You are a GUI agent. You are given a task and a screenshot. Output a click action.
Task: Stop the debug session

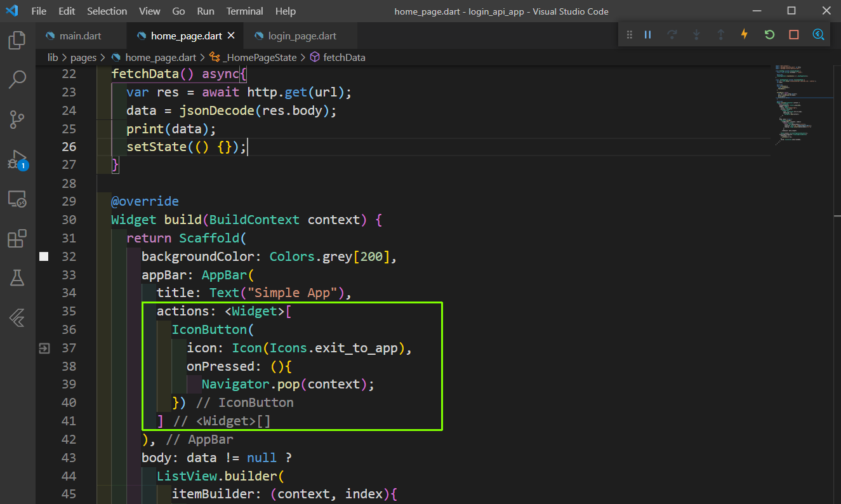click(x=793, y=34)
